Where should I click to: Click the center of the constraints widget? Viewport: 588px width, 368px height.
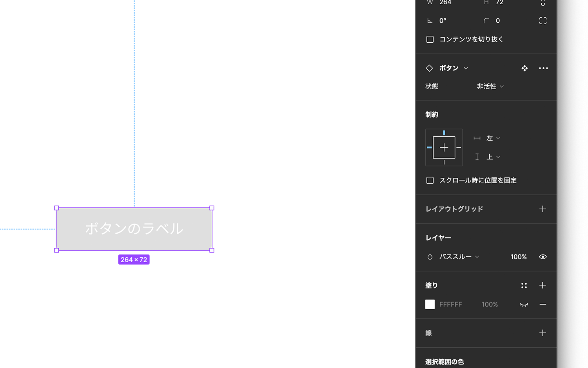tap(444, 148)
